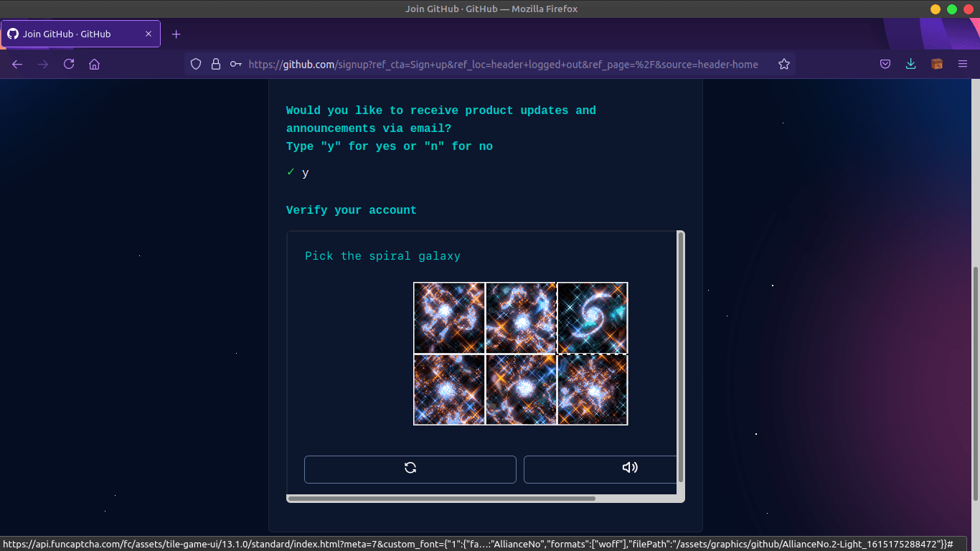
Task: Close the Join GitHub tab
Action: point(149,33)
